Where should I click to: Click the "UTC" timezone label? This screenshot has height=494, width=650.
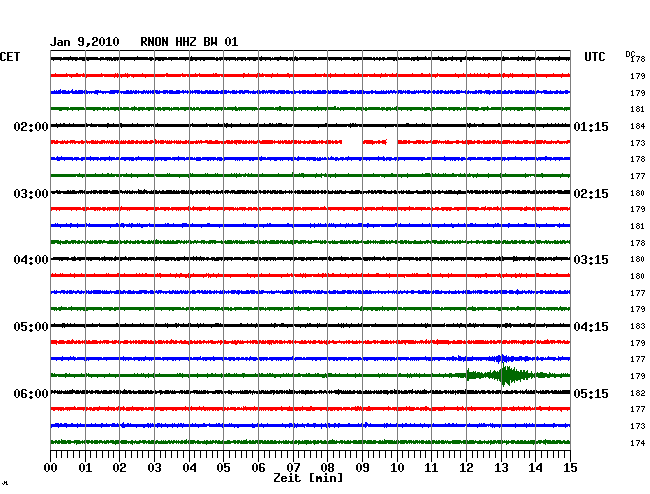[595, 57]
